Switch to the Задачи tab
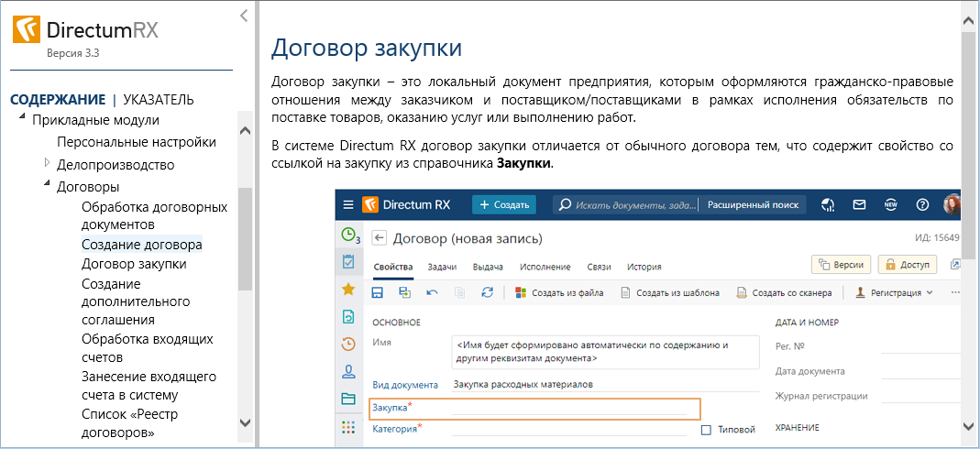980x449 pixels. pos(442,267)
